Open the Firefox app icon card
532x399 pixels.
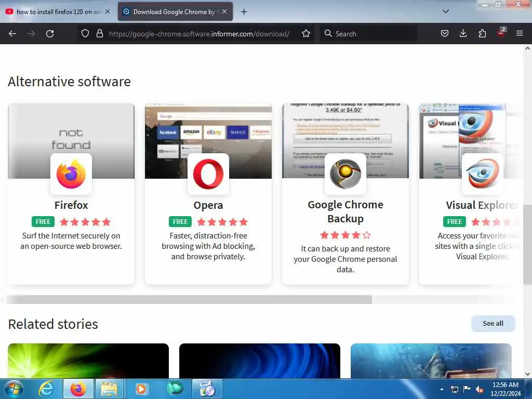pyautogui.click(x=71, y=174)
